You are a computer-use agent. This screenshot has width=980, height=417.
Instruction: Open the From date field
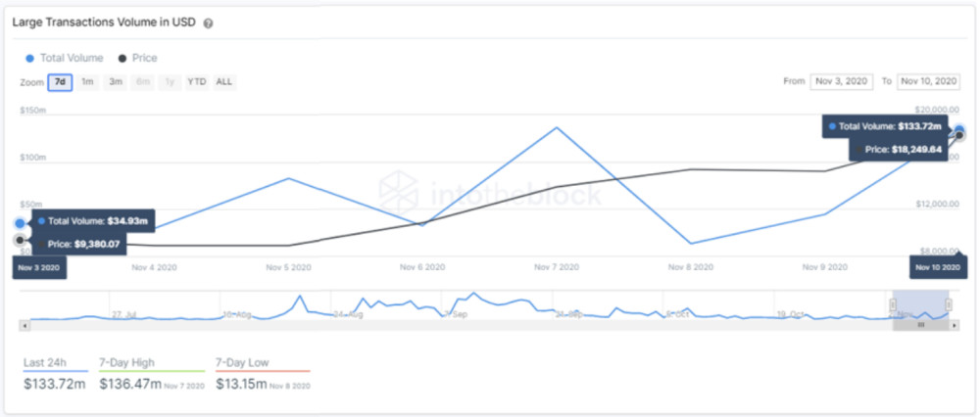(841, 82)
